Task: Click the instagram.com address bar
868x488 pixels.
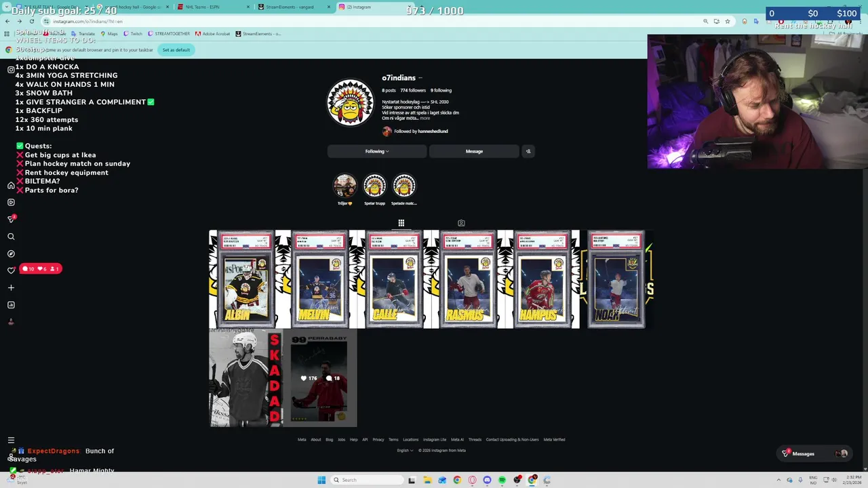Action: click(x=373, y=21)
